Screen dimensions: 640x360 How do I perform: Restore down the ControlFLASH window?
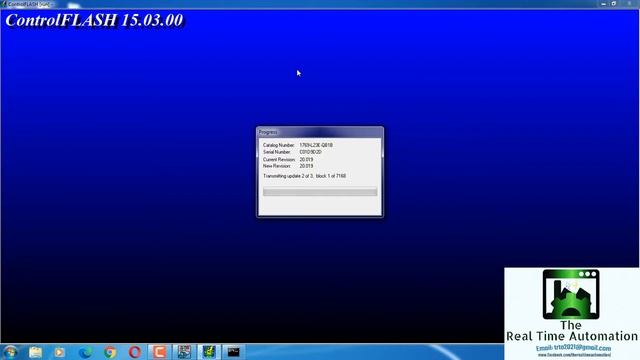[614, 4]
